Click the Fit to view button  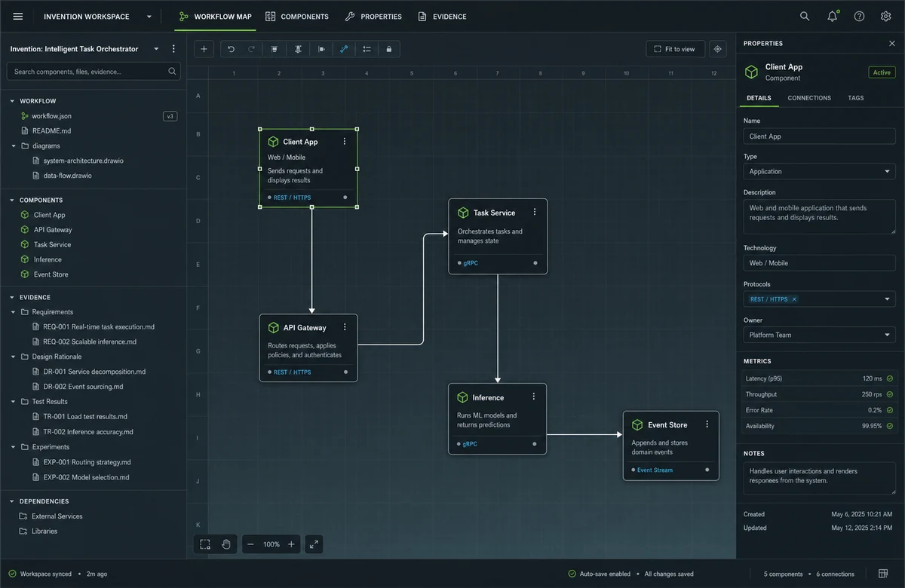676,49
